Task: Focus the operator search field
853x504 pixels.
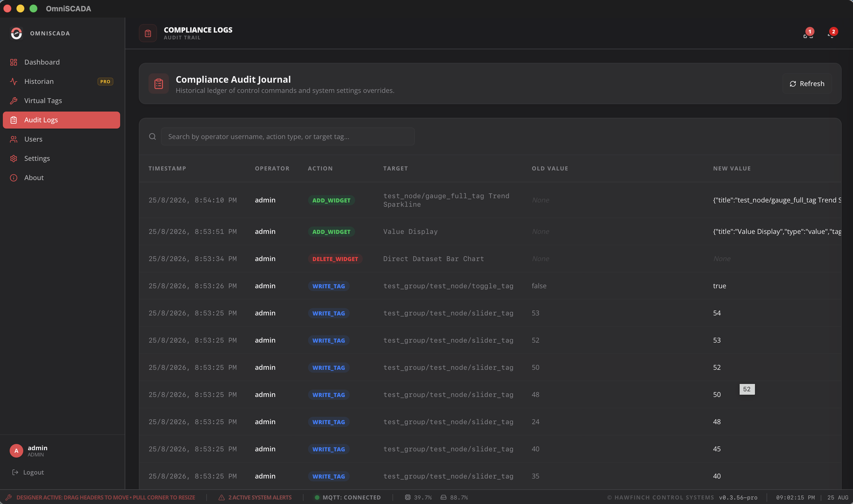Action: pos(288,136)
